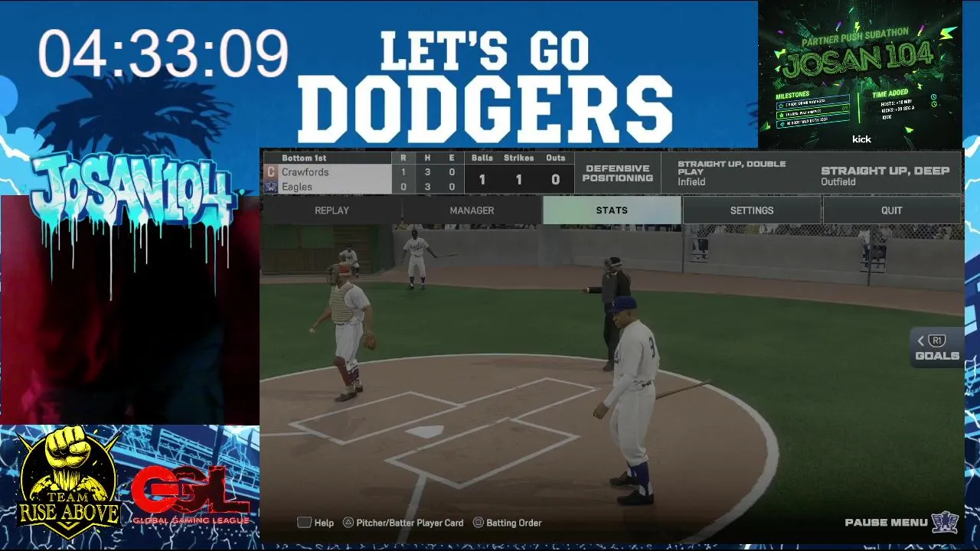Click the Crawfords team logo in scoreboard

[x=270, y=172]
